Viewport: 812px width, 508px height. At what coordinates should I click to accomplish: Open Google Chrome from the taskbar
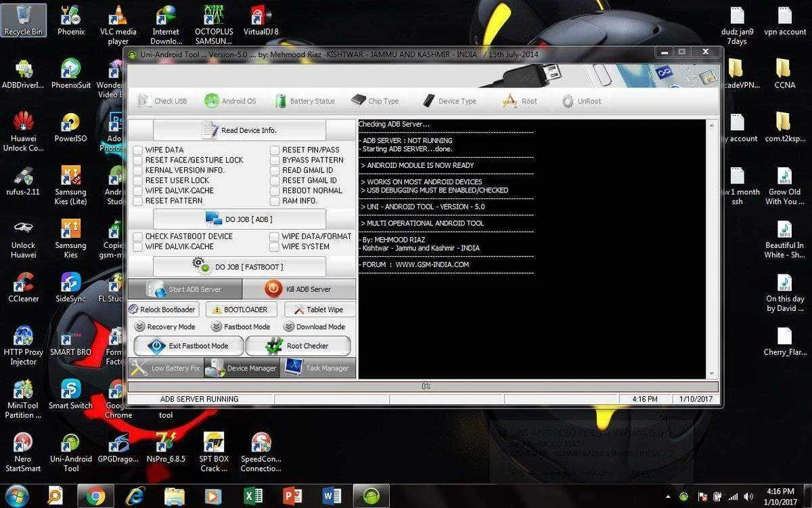point(95,496)
